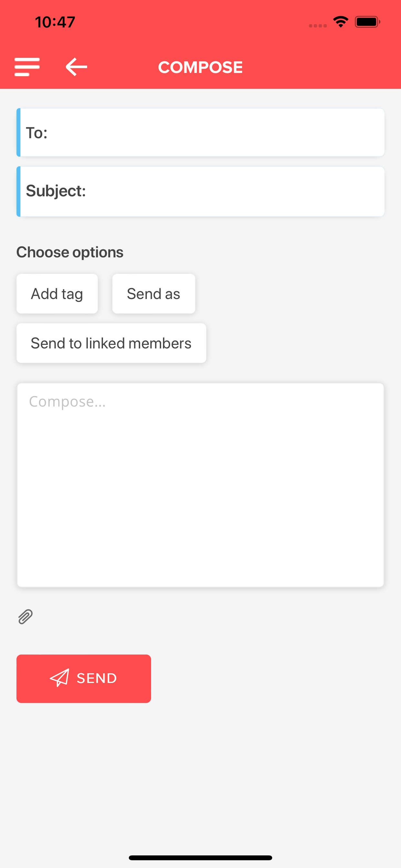Tap the Wi-Fi status icon
This screenshot has height=868, width=401.
click(x=341, y=22)
